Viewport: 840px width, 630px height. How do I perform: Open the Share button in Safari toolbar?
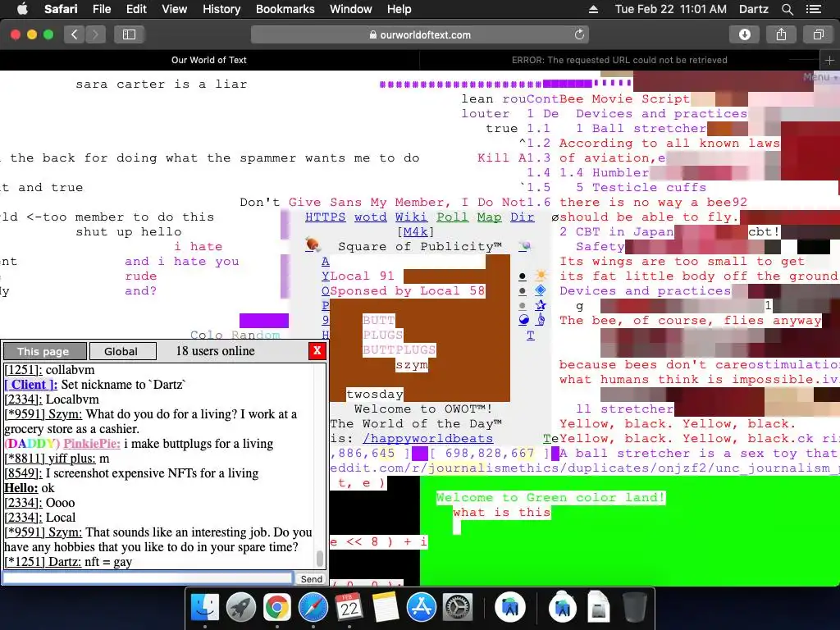click(x=781, y=34)
